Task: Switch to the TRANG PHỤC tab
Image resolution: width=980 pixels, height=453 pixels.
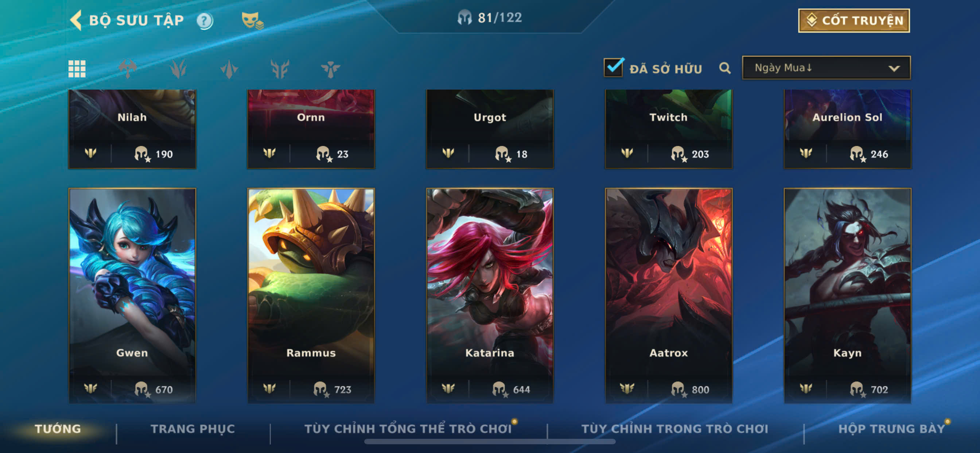Action: (193, 429)
